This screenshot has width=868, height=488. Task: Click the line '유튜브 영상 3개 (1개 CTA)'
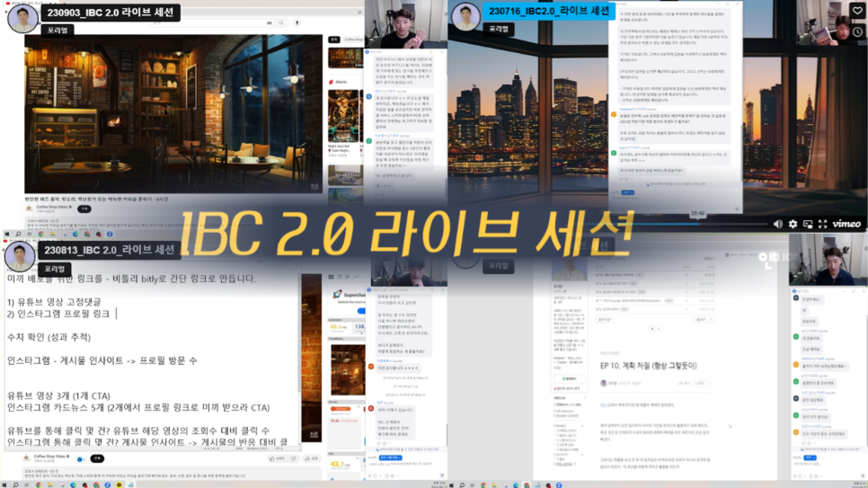point(58,395)
